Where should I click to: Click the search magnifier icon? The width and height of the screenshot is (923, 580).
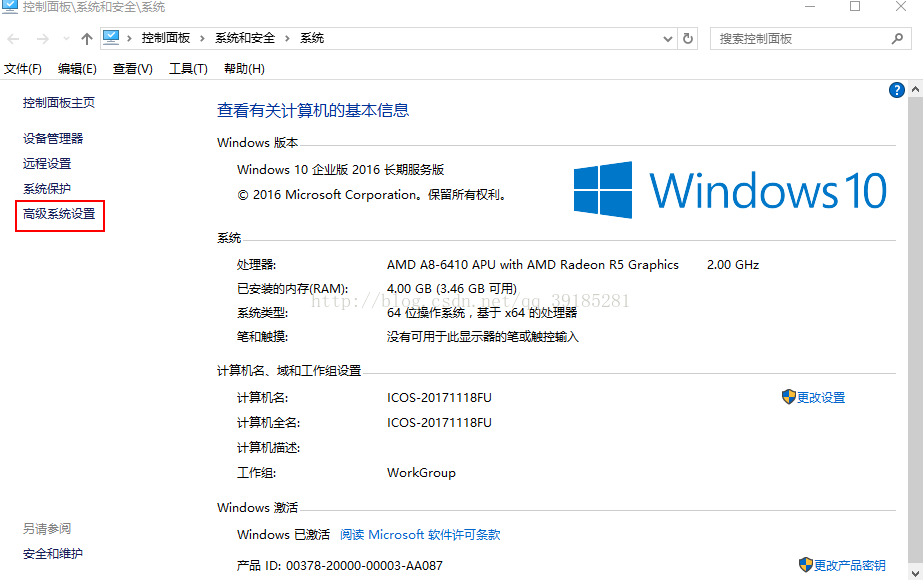tap(897, 39)
